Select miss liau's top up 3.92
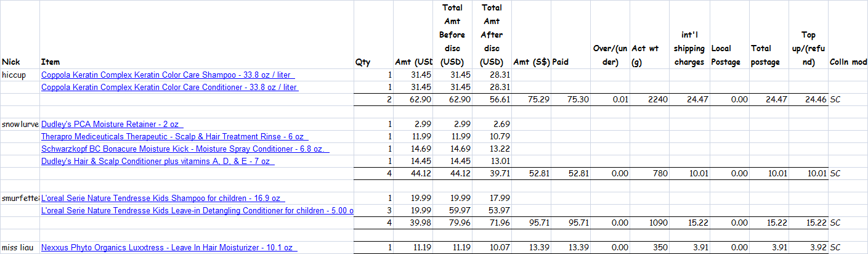This screenshot has height=254, width=868. [x=807, y=247]
